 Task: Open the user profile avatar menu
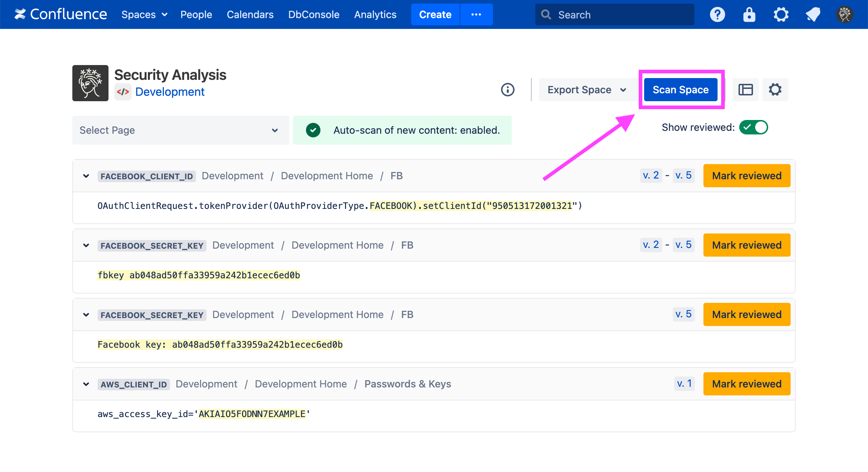point(844,14)
